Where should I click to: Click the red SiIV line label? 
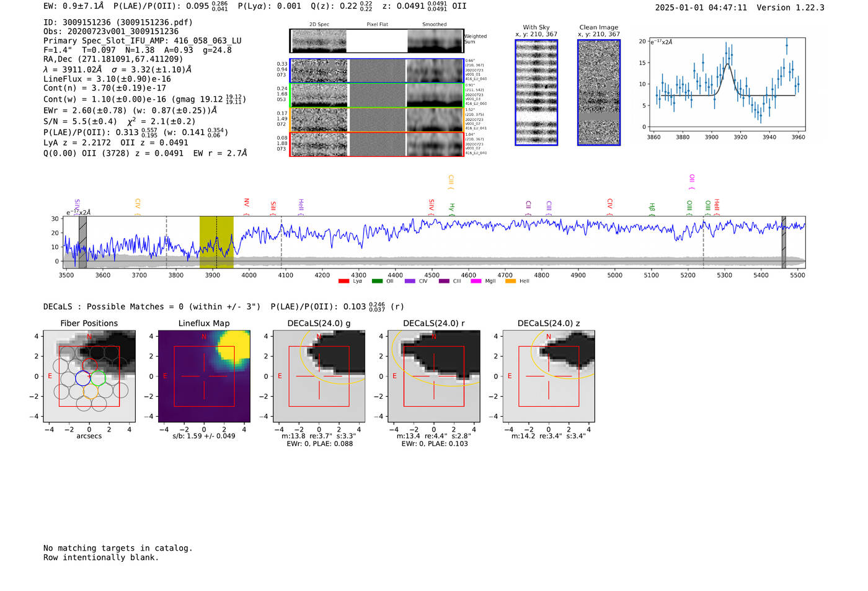[x=432, y=206]
